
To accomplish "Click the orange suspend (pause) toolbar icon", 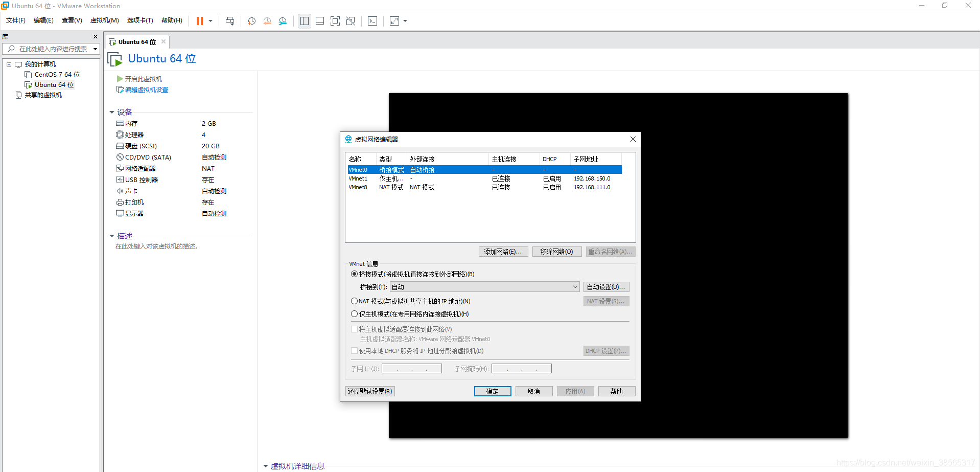I will point(200,21).
